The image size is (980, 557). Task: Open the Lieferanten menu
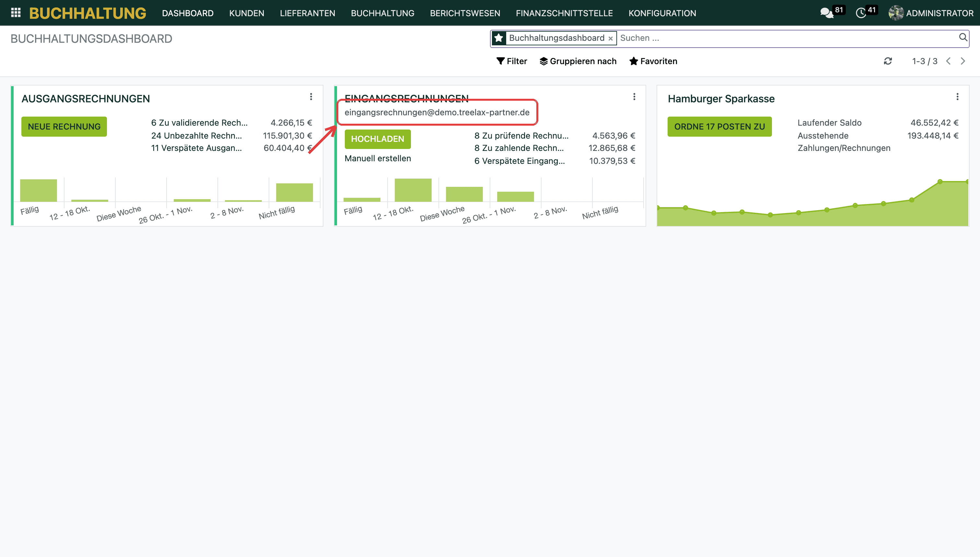[308, 13]
